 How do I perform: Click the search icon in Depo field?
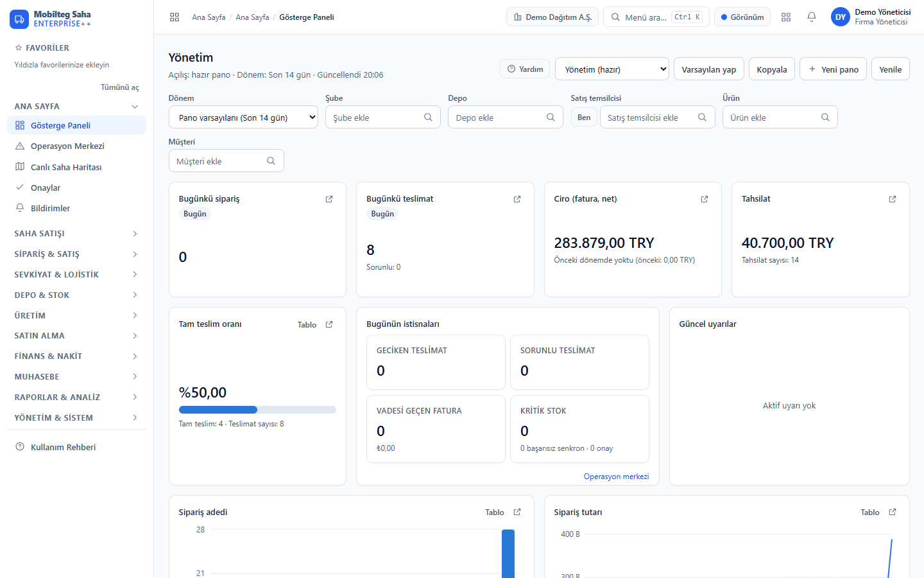tap(551, 117)
